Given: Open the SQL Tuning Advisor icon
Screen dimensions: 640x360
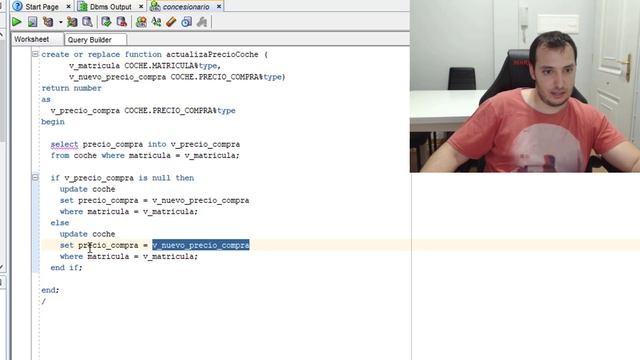Looking at the screenshot, I should (87, 22).
